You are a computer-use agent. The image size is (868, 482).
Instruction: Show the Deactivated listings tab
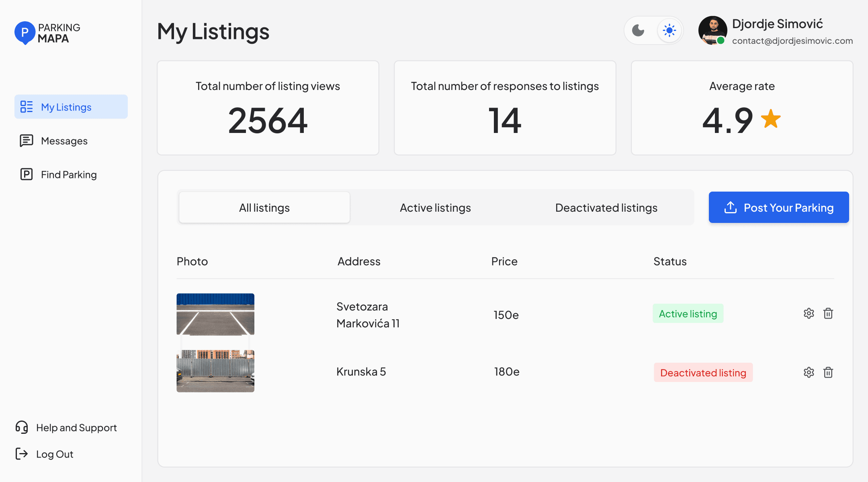(606, 208)
